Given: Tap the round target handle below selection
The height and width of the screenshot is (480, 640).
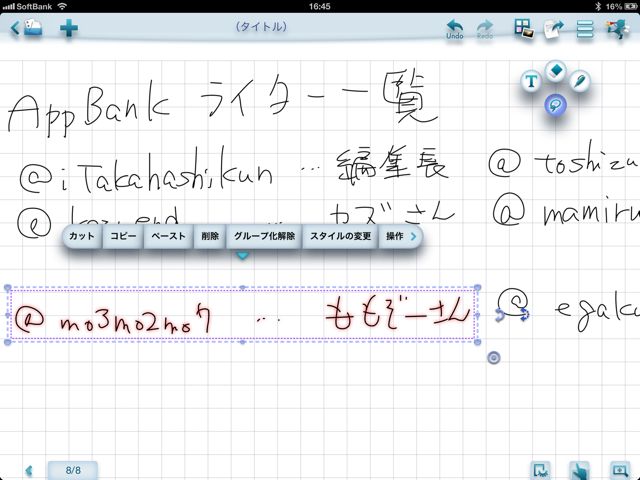Looking at the screenshot, I should pos(493,358).
